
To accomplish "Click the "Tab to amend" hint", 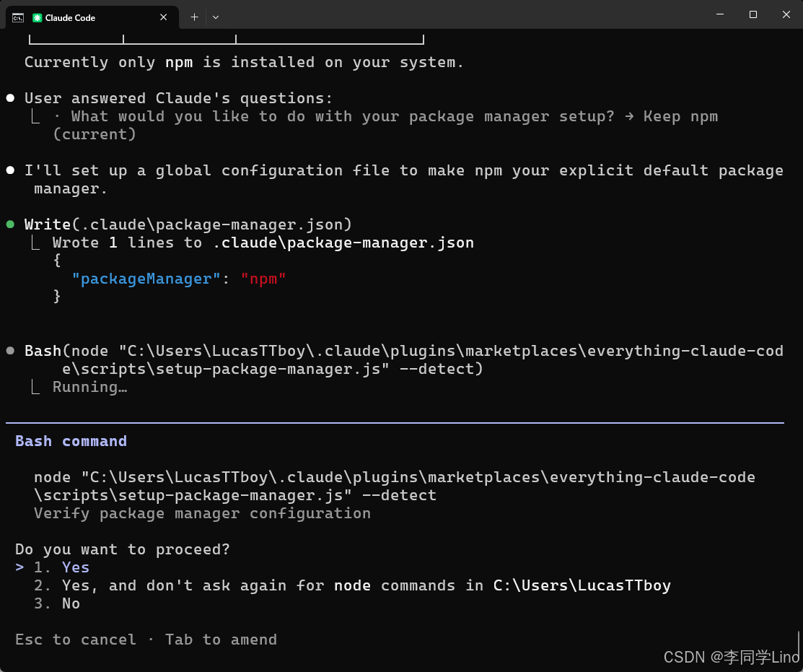I will (221, 640).
